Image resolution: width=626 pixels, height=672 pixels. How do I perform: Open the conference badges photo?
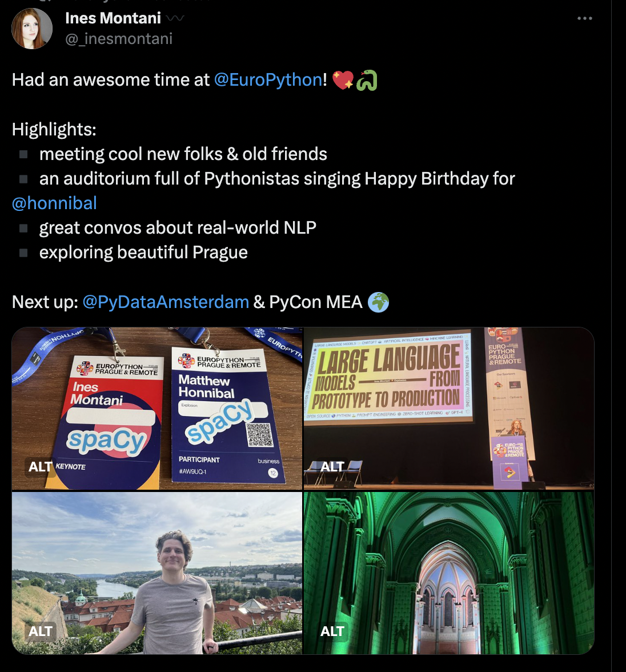pyautogui.click(x=157, y=409)
